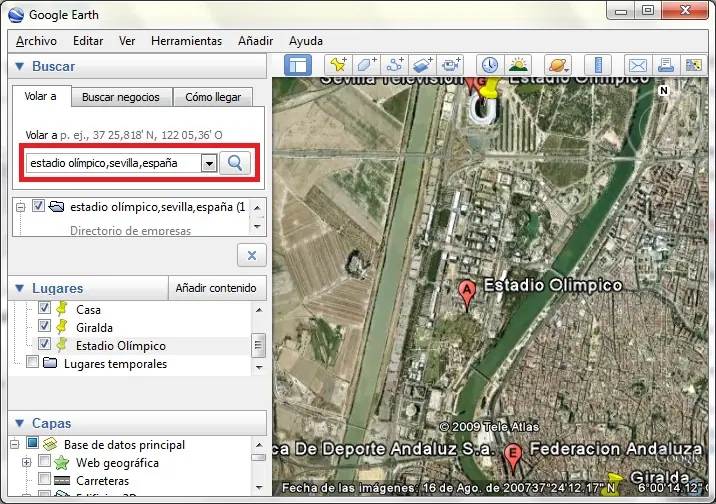Screen dimensions: 716x504
Task: Click the north N compass indicator
Action: pos(664,91)
